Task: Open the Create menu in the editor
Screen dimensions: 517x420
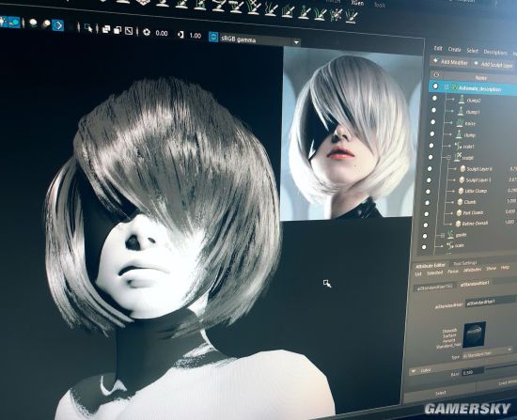Action: point(454,50)
